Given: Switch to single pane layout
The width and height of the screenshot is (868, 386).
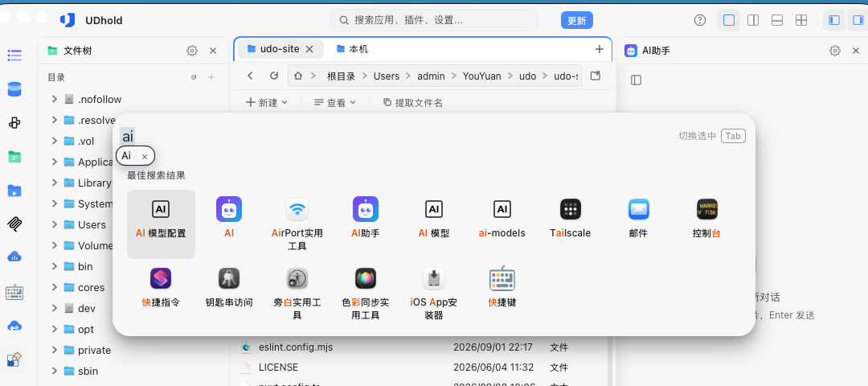Looking at the screenshot, I should click(729, 20).
